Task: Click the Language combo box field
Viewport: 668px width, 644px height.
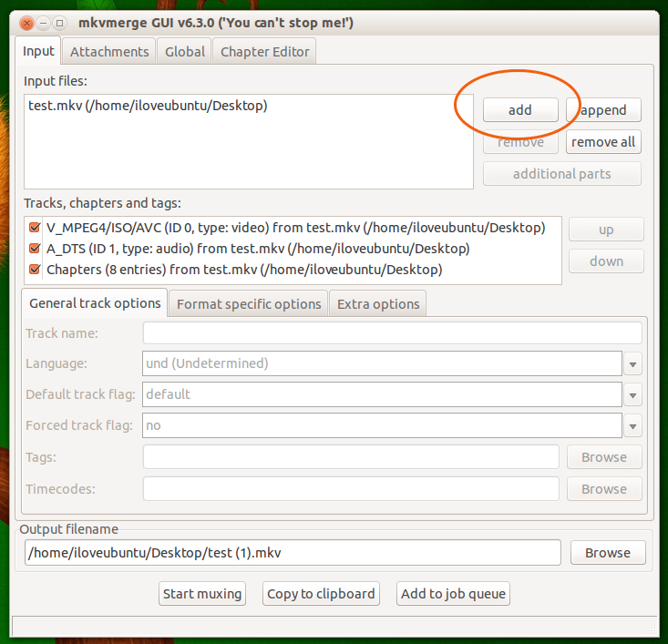Action: point(382,363)
